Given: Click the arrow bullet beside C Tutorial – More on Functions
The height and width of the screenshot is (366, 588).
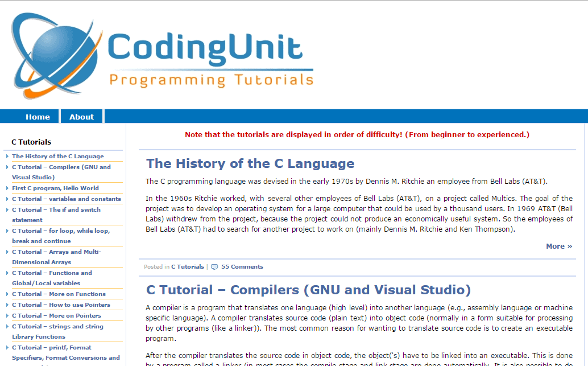Looking at the screenshot, I should tap(7, 294).
